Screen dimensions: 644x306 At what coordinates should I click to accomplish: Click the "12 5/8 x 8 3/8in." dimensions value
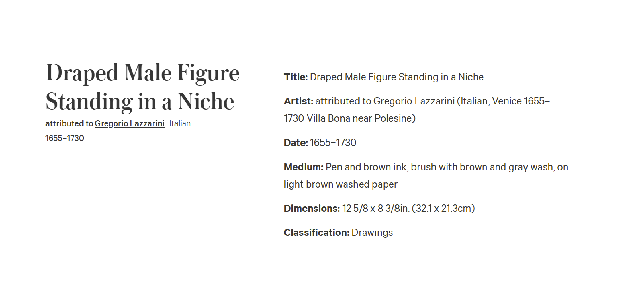[x=375, y=208]
